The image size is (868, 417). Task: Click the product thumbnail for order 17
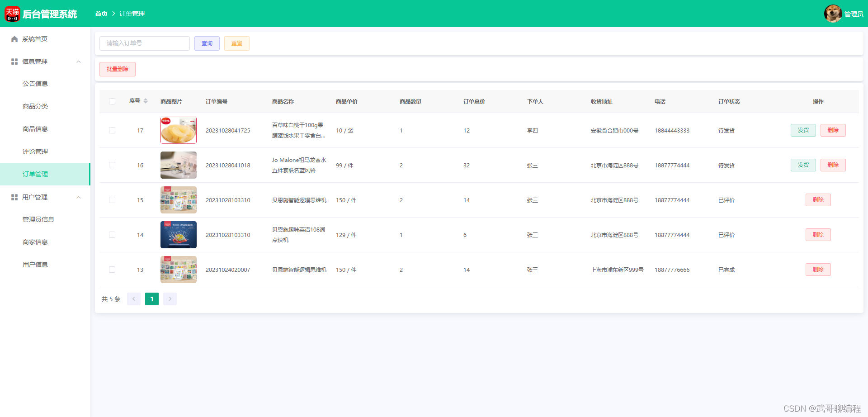(x=178, y=130)
